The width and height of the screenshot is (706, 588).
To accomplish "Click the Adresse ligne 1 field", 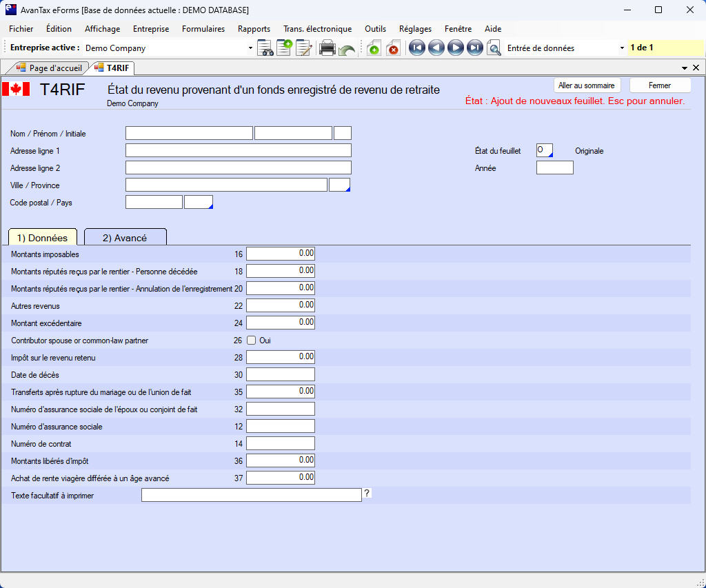I will click(238, 150).
